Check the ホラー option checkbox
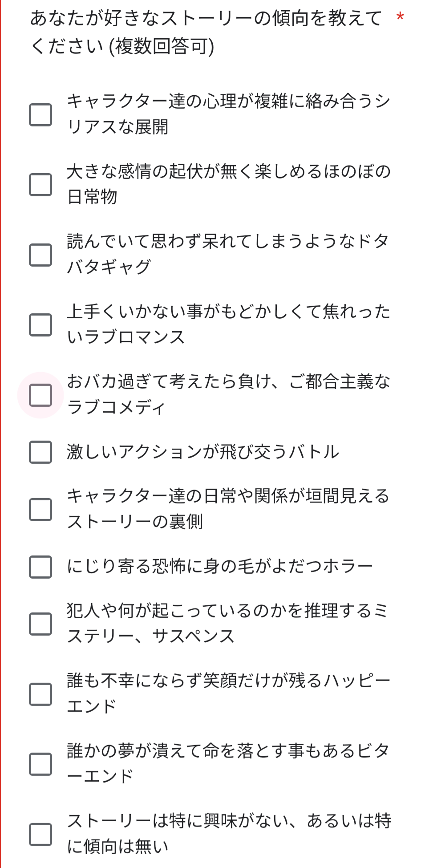Screen dimensions: 429x868 40,567
